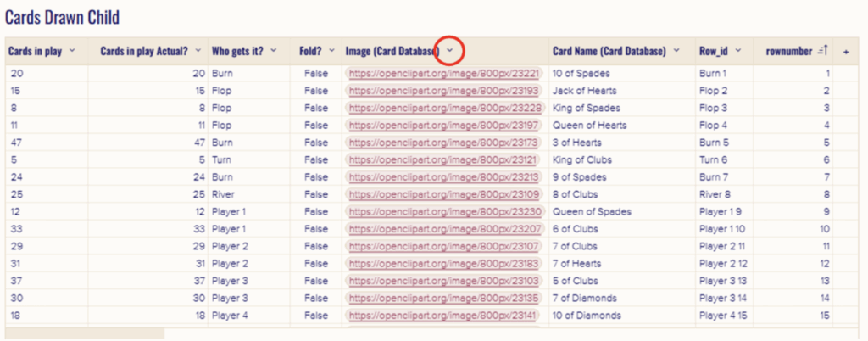Open the Row_id column dropdown arrow
The height and width of the screenshot is (341, 868).
[739, 51]
